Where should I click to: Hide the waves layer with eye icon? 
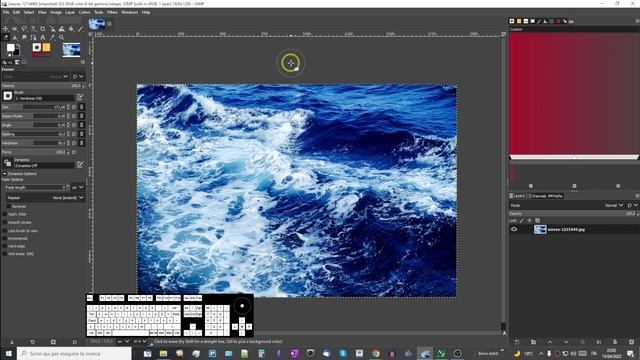coord(514,229)
